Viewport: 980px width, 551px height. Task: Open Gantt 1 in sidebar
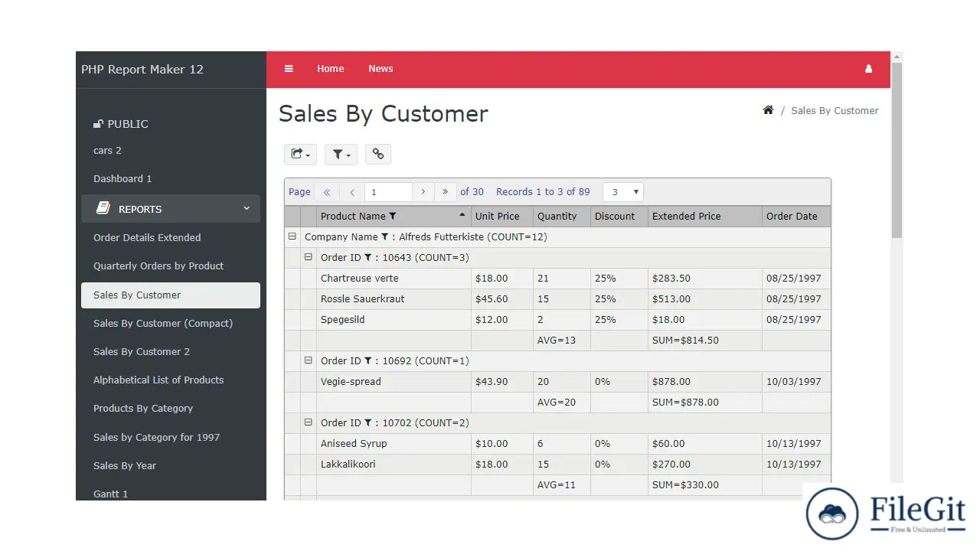click(111, 494)
